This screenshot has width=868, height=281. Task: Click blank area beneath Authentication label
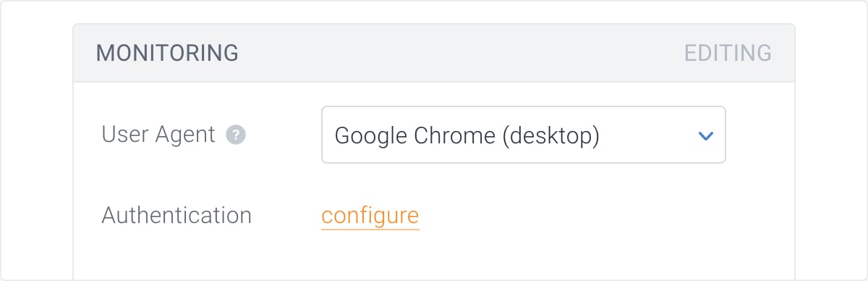click(x=176, y=253)
